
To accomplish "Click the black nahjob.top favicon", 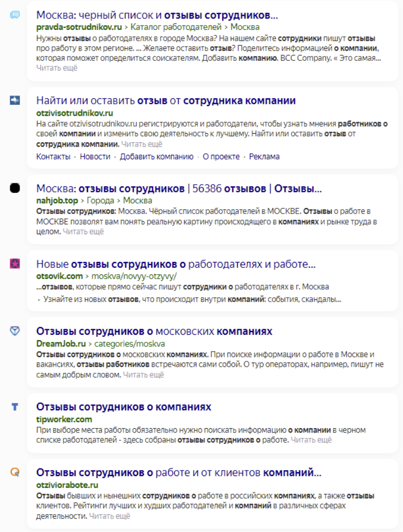I will 15,188.
